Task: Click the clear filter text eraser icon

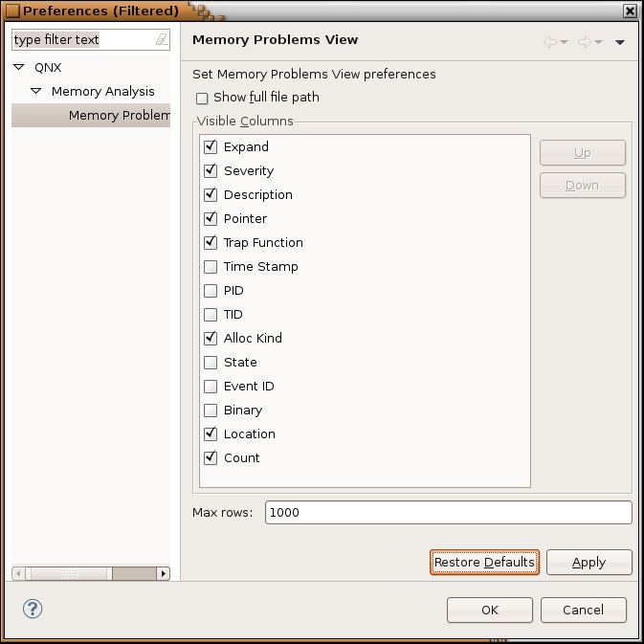Action: pos(161,40)
